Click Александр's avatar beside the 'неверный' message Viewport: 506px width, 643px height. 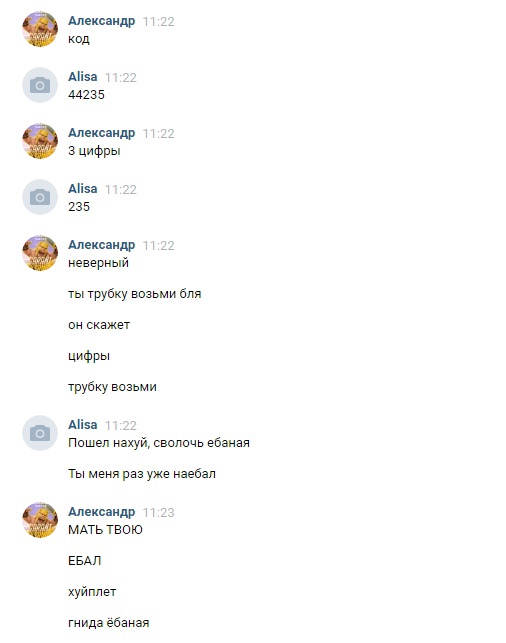[40, 253]
